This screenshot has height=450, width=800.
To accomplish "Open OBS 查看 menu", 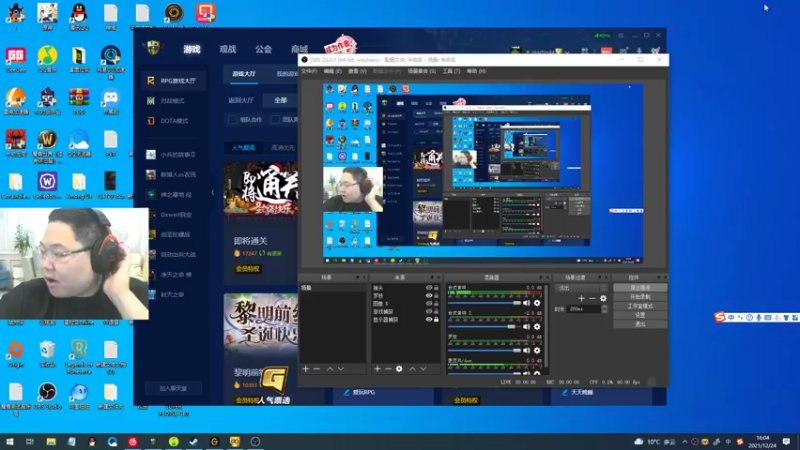I will pos(357,71).
